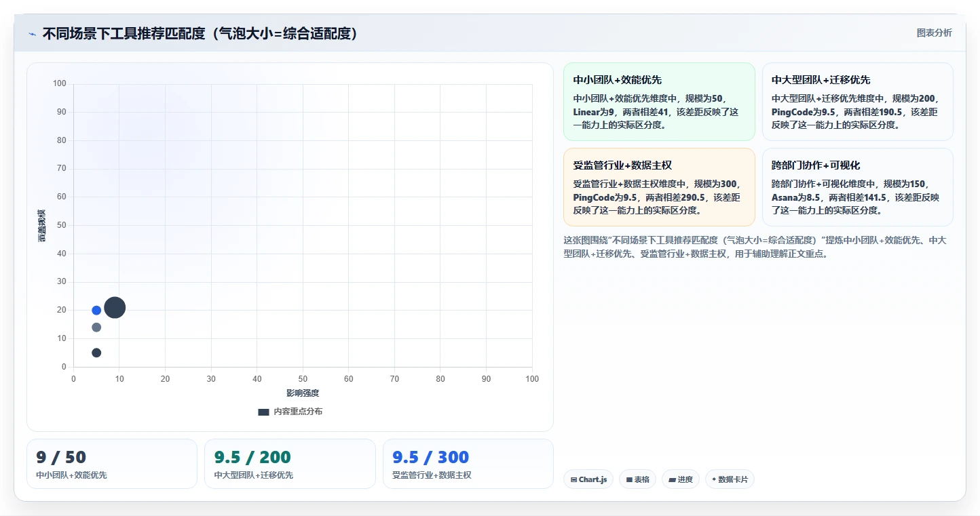Click the x-axis tick label 50
980x516 pixels.
point(303,379)
